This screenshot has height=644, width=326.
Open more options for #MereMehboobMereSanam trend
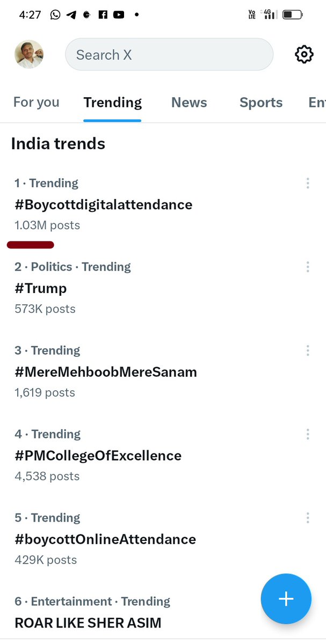click(308, 350)
